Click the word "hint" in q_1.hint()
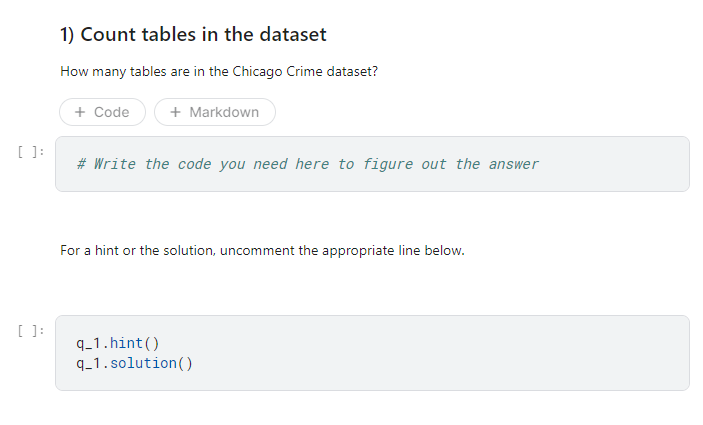Image resolution: width=703 pixels, height=425 pixels. (126, 344)
